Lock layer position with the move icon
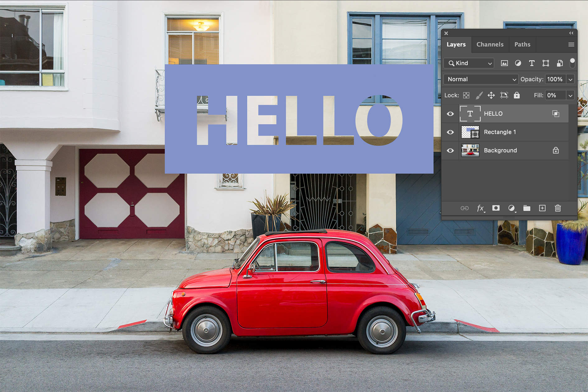The width and height of the screenshot is (588, 392). (x=491, y=95)
